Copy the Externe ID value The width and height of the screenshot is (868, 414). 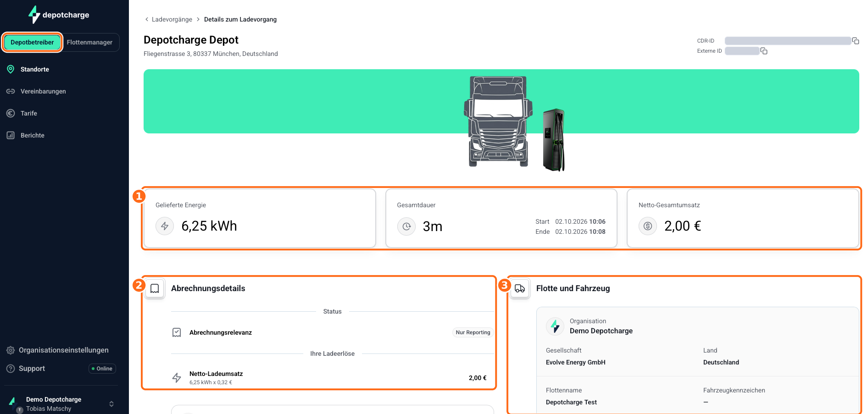pos(764,51)
